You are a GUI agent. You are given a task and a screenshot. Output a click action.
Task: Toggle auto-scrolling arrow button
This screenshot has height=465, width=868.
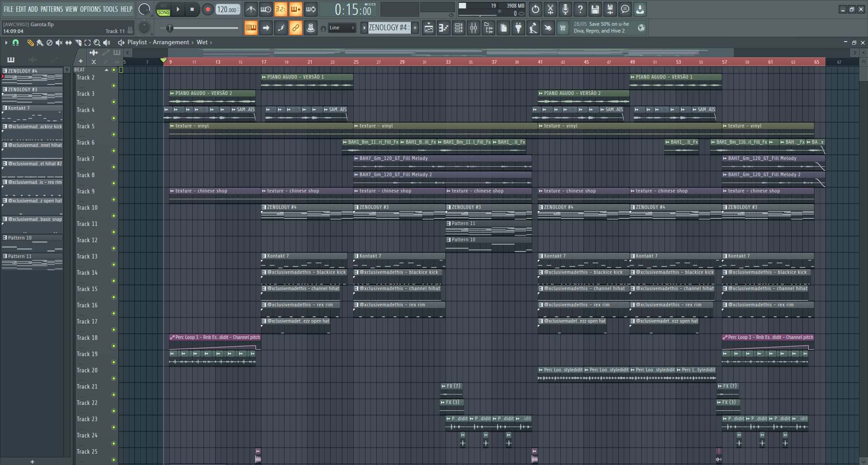(x=266, y=28)
